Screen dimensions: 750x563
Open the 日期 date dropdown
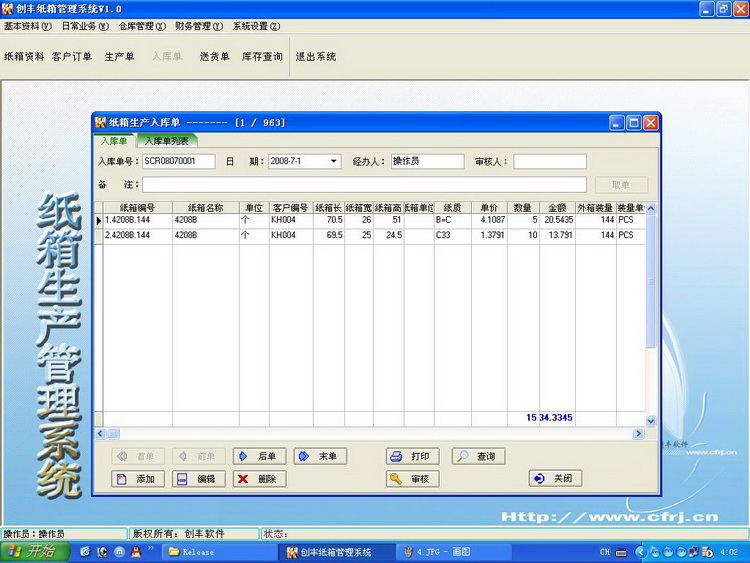334,161
